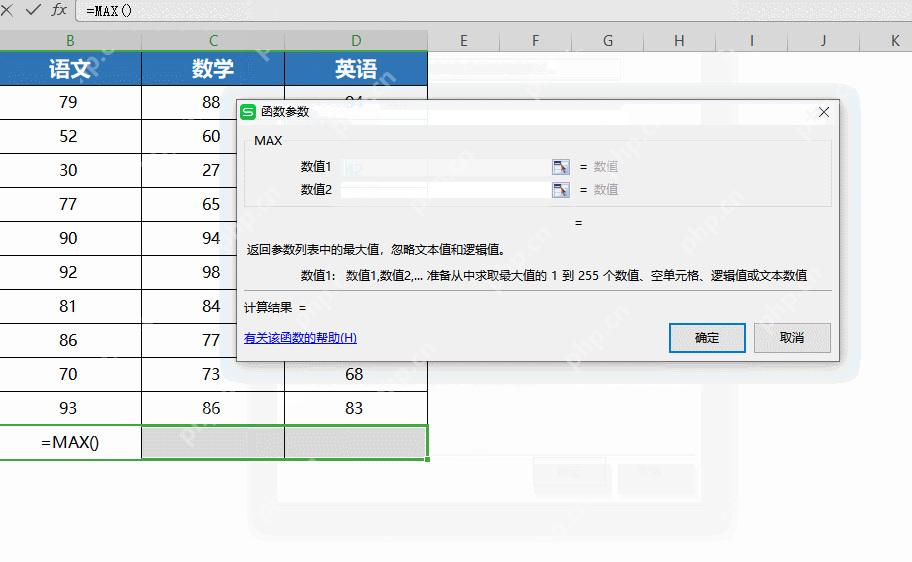Image resolution: width=912 pixels, height=562 pixels.
Task: Click the range selector icon for 数值2
Action: pyautogui.click(x=561, y=190)
